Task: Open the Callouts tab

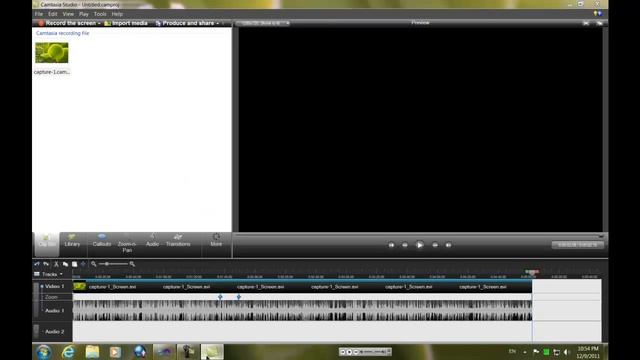Action: (x=102, y=240)
